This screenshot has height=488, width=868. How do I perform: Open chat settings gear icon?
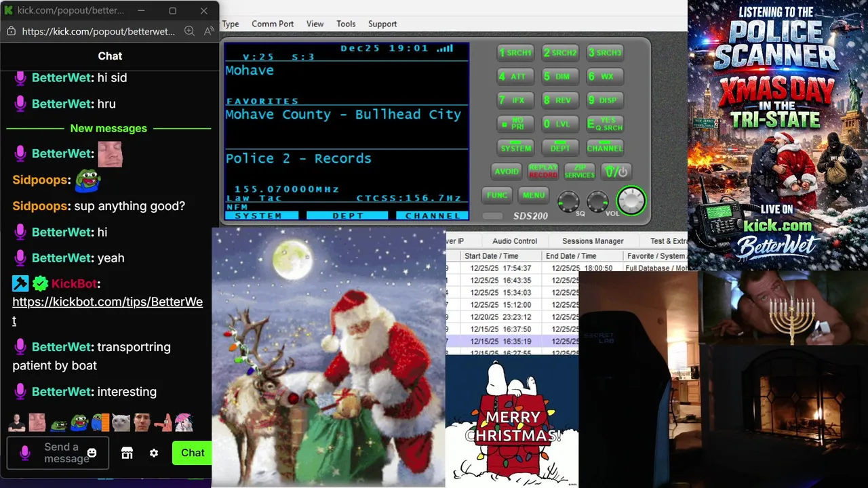pyautogui.click(x=154, y=453)
